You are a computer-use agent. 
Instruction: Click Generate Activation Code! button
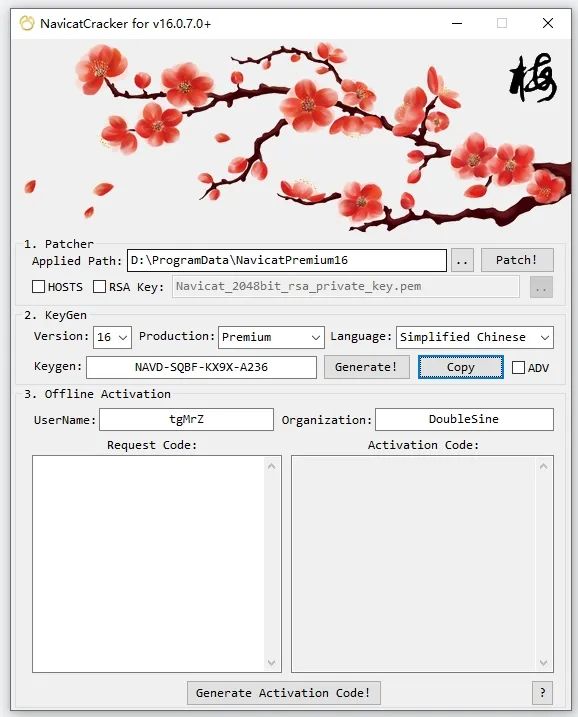tap(284, 693)
